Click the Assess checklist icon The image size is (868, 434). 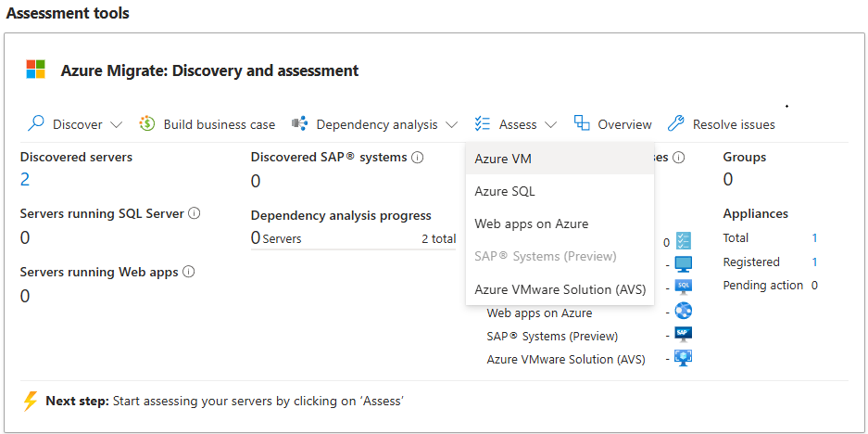[482, 123]
